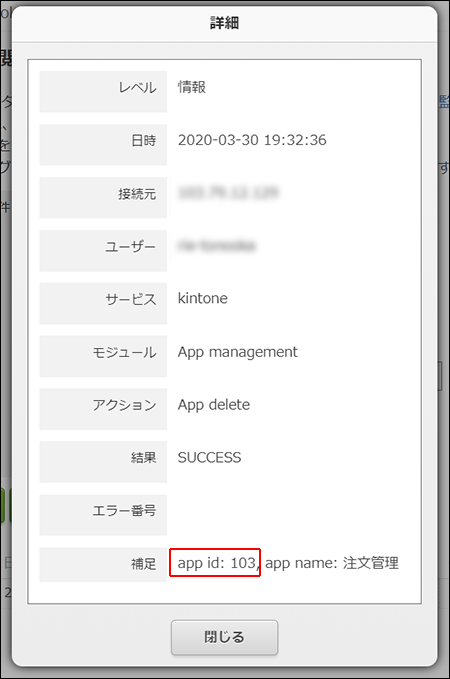Select the モジュール row label
Image resolution: width=450 pixels, height=679 pixels.
124,352
